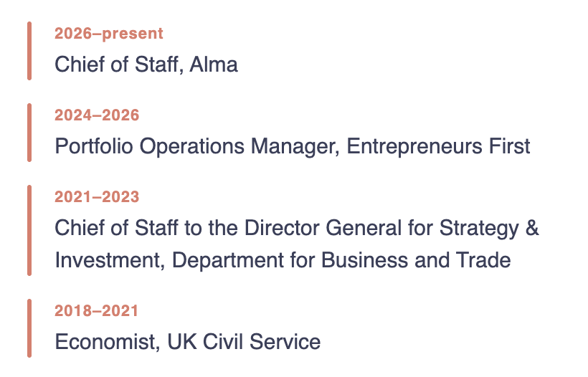Click the ampersand after Strategy

(532, 228)
